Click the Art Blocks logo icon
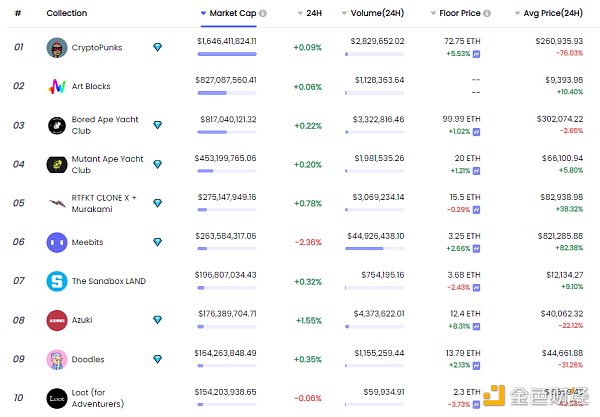This screenshot has width=600, height=417. [x=57, y=87]
